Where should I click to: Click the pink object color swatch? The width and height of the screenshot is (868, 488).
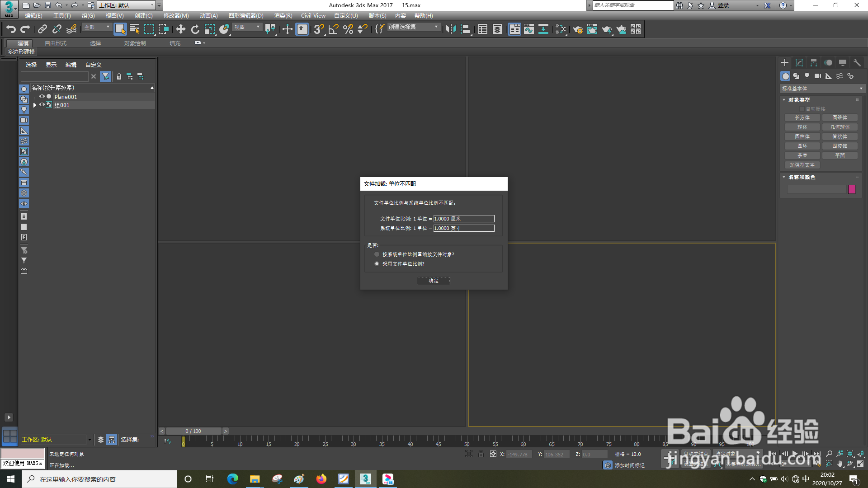click(852, 189)
